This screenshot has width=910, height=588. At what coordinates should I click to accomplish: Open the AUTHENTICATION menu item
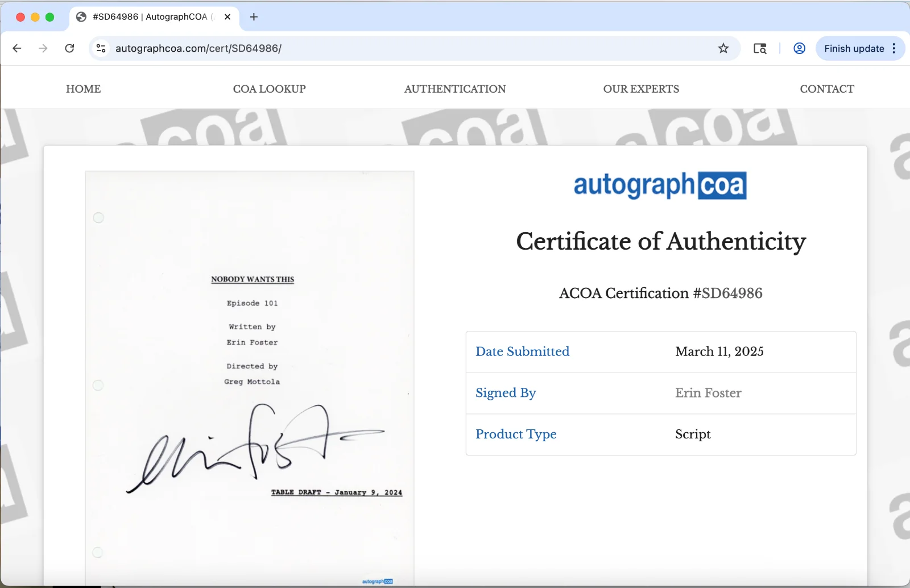point(455,89)
